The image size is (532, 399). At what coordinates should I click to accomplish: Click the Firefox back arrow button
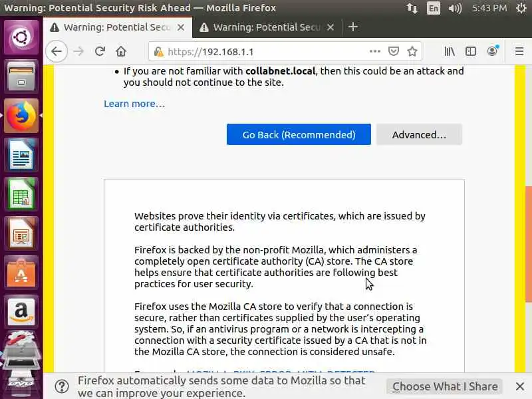point(57,52)
